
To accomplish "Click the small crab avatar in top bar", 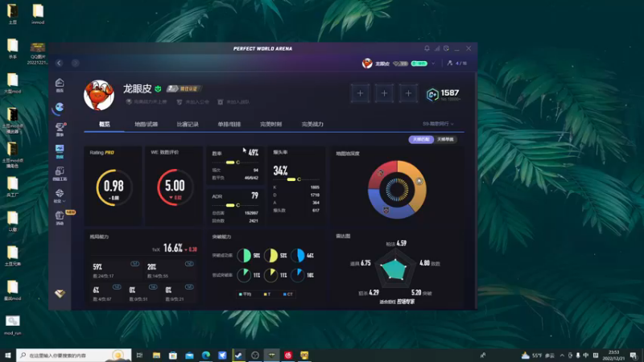I will pyautogui.click(x=367, y=64).
